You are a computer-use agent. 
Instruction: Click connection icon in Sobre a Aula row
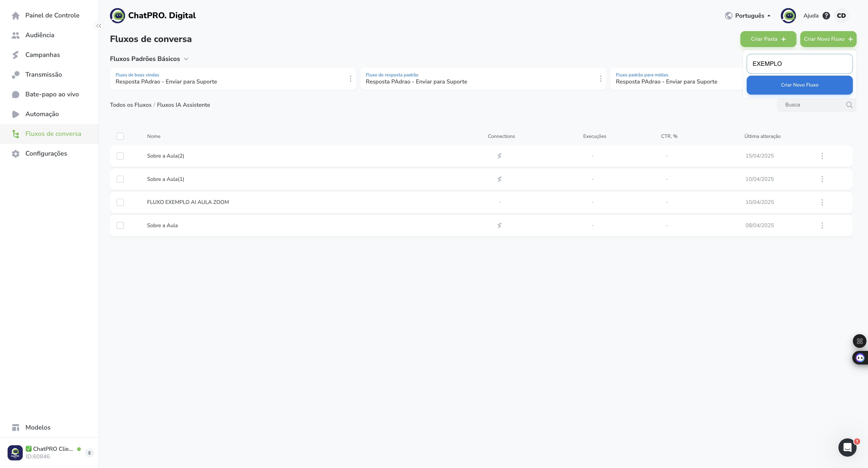(x=499, y=225)
